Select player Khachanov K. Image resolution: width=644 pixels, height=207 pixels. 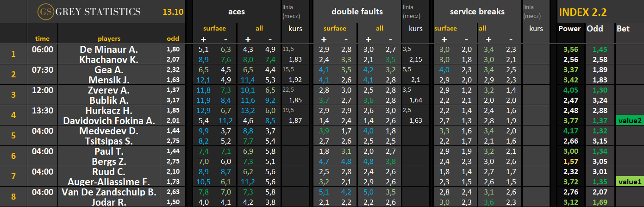[109, 59]
